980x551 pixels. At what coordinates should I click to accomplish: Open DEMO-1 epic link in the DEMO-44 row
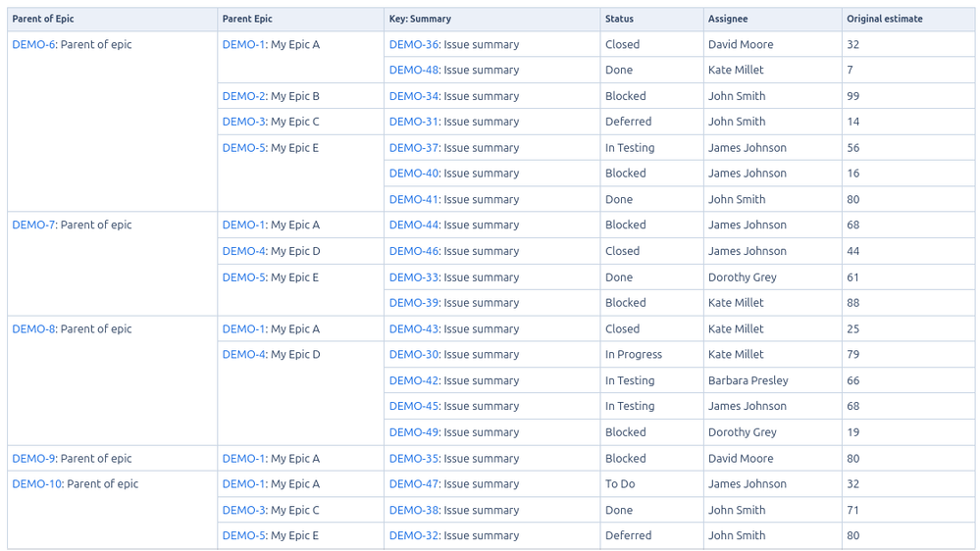(244, 225)
